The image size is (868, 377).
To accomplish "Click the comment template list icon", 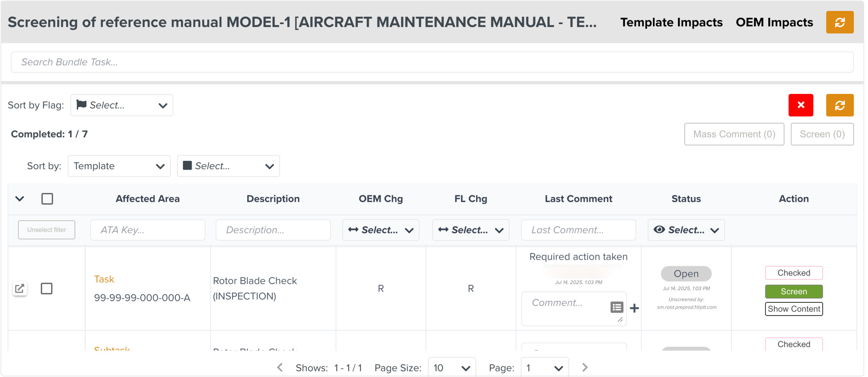I will 616,307.
